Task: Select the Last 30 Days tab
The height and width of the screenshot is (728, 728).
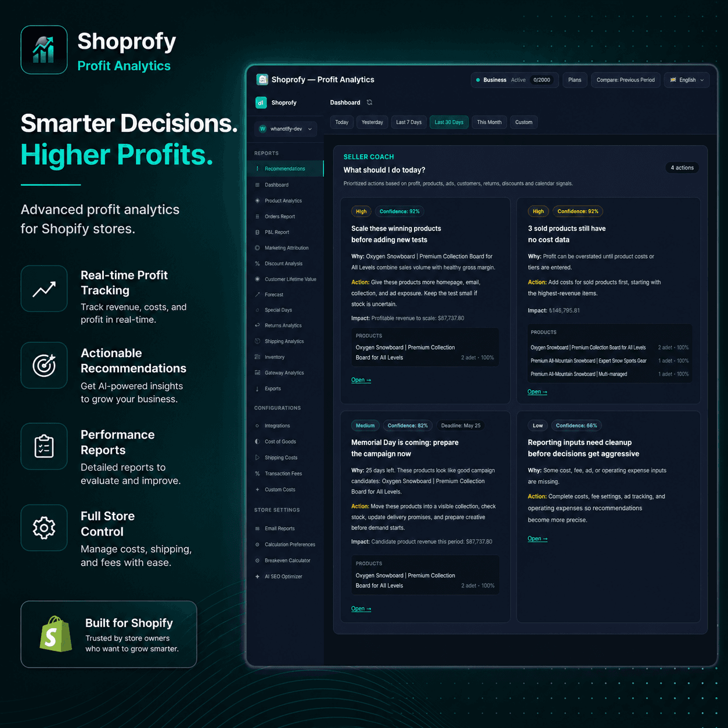Action: [x=449, y=122]
